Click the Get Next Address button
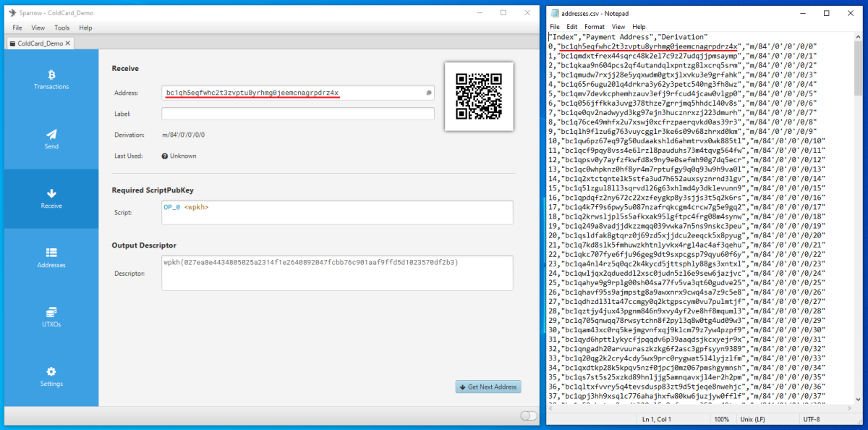Image resolution: width=868 pixels, height=430 pixels. coord(488,387)
